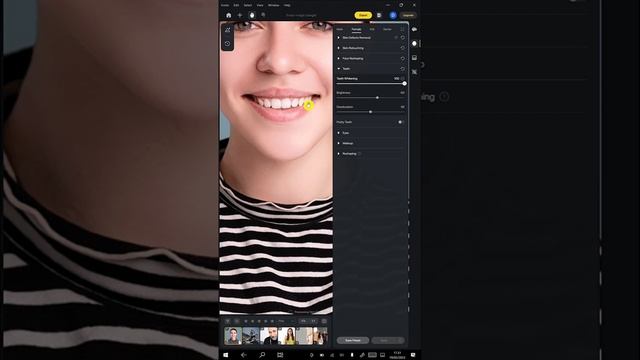
Task: Collapse the Teeth section
Action: (x=339, y=69)
